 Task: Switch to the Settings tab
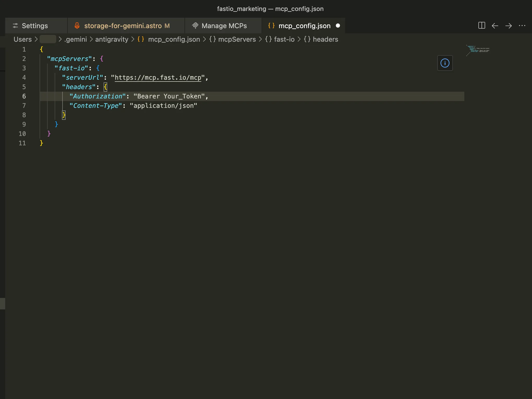point(35,26)
